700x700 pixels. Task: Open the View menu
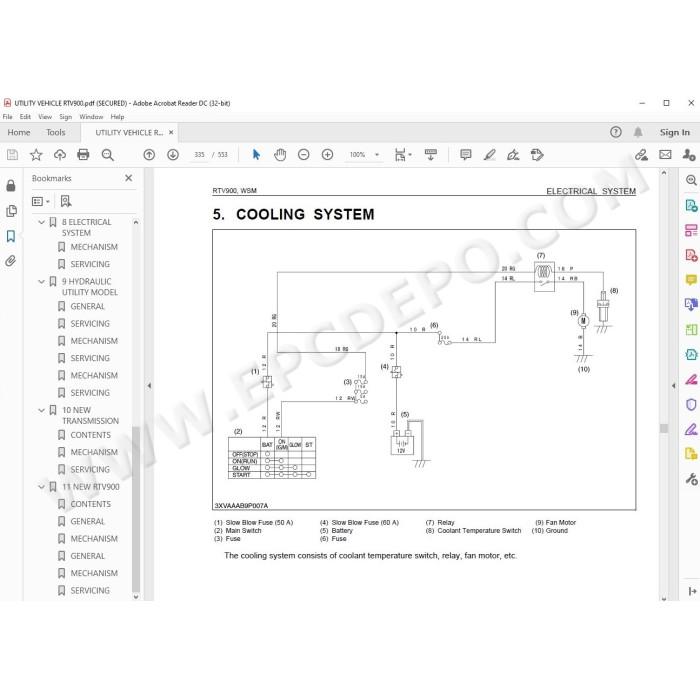[45, 117]
